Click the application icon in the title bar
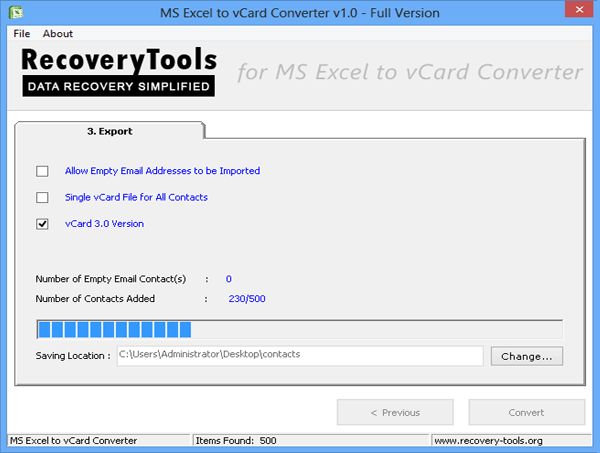This screenshot has width=600, height=453. tap(16, 12)
